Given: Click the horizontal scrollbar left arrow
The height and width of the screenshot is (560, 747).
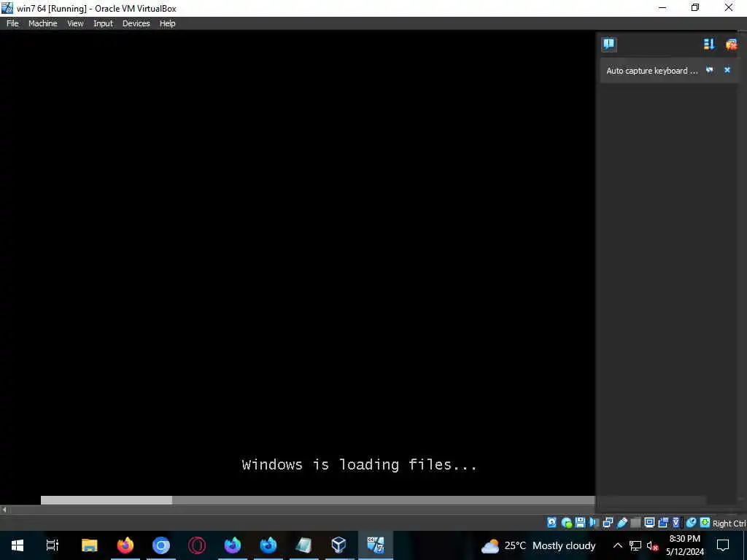Looking at the screenshot, I should (4, 510).
